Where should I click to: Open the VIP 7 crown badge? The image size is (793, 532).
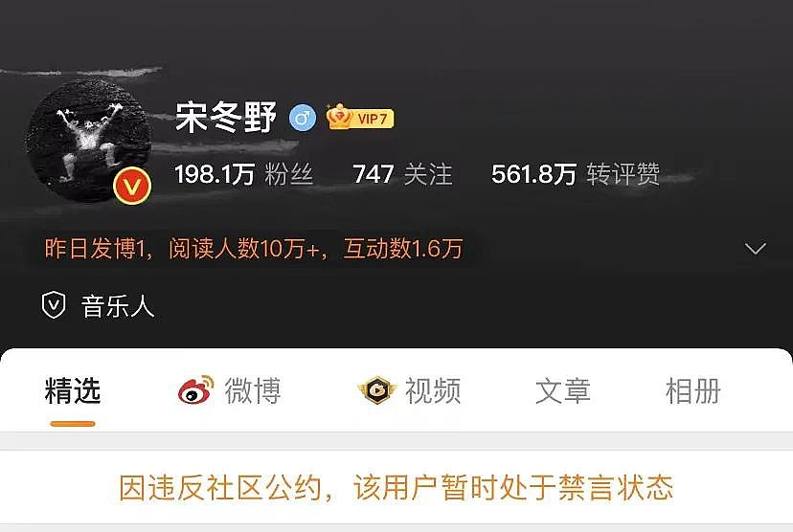(360, 117)
